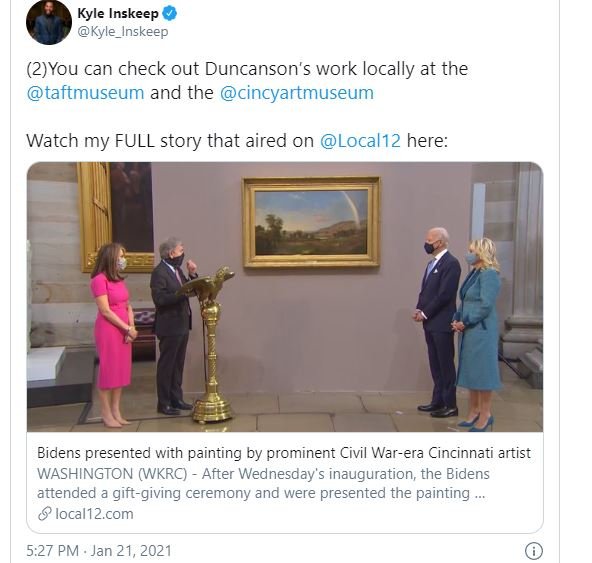The image size is (592, 563).
Task: Open the @Kyle_Inskeep handle
Action: point(123,32)
